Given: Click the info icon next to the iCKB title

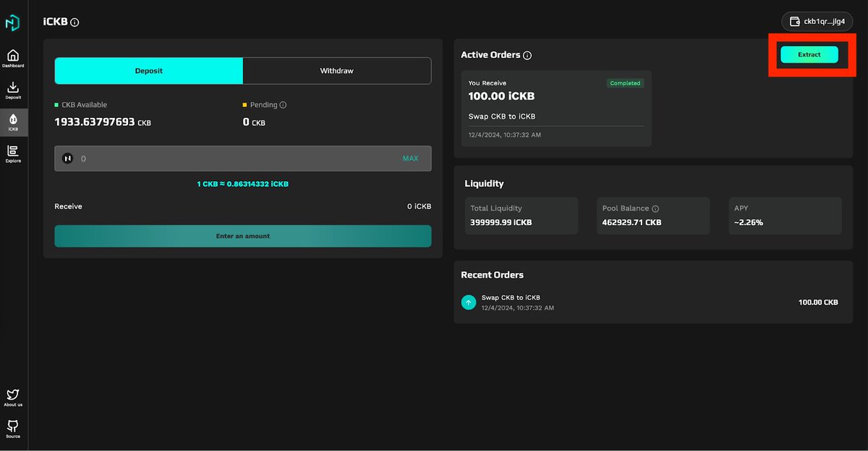Looking at the screenshot, I should pyautogui.click(x=75, y=22).
